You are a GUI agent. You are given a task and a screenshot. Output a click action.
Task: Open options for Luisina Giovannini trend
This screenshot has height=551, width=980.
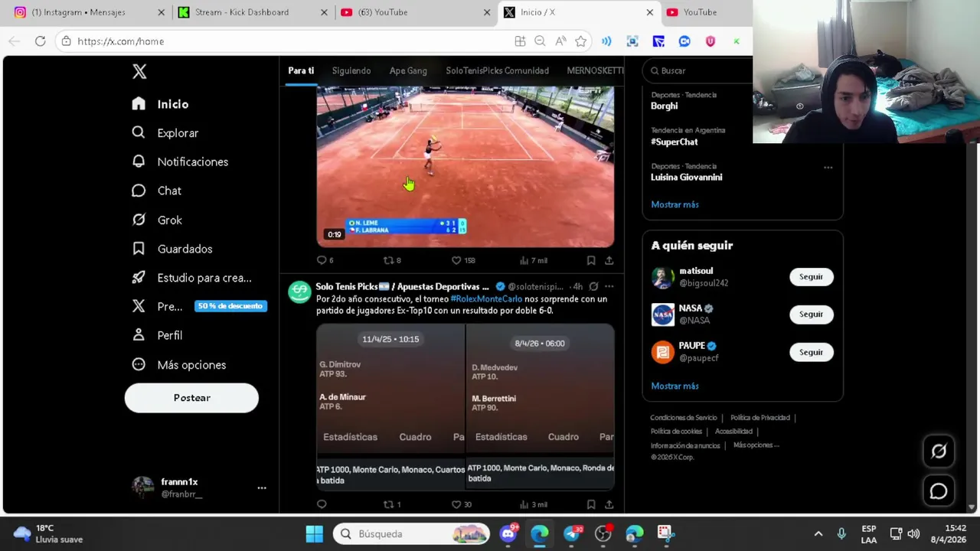(x=828, y=167)
